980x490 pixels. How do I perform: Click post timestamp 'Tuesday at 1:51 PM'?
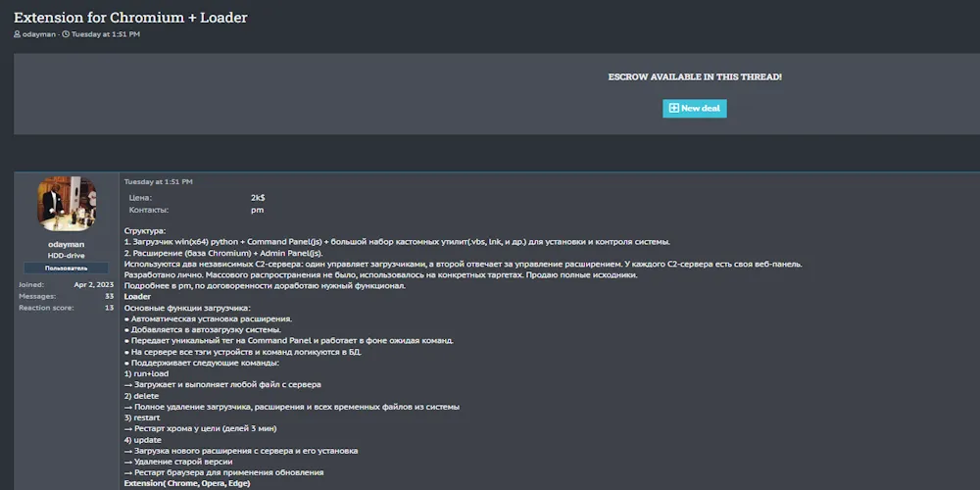[158, 182]
